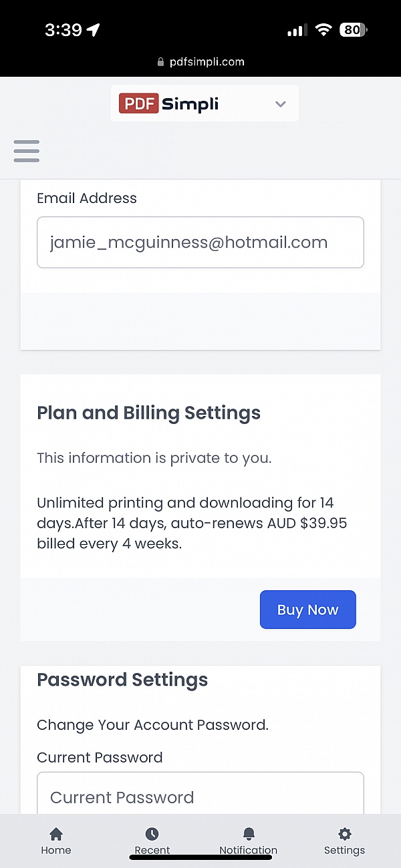Image resolution: width=401 pixels, height=868 pixels.
Task: Tap the Wi-Fi status icon
Action: point(323,30)
